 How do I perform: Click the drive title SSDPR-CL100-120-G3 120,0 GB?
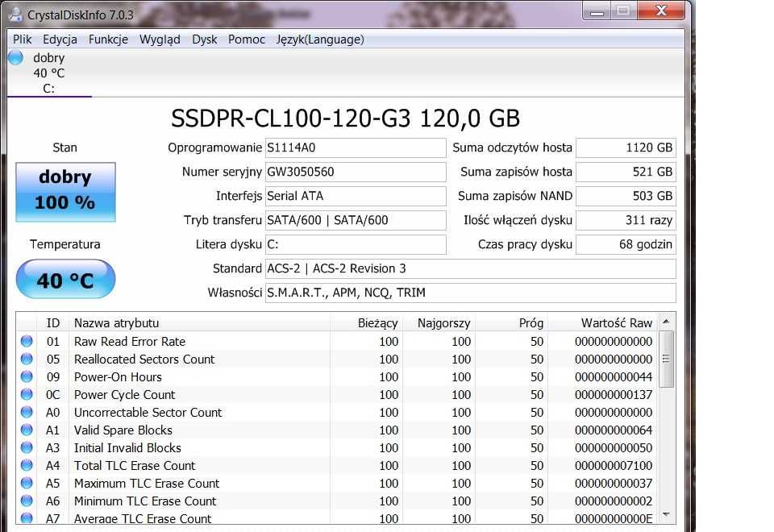346,118
